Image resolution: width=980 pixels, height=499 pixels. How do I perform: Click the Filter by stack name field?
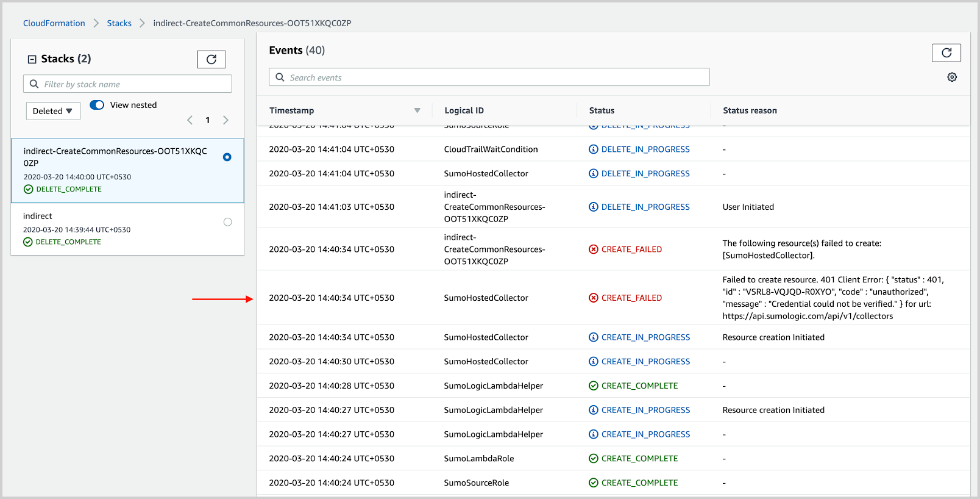pos(128,84)
